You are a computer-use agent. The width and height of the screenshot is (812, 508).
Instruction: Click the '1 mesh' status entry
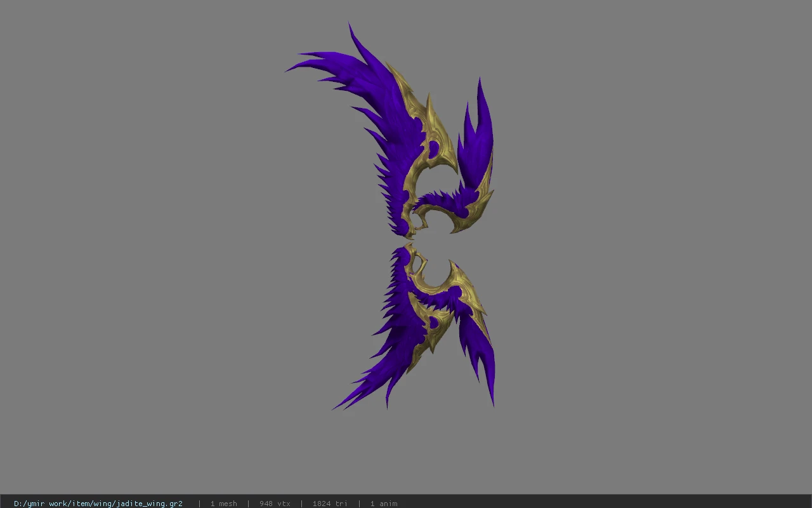pyautogui.click(x=223, y=504)
